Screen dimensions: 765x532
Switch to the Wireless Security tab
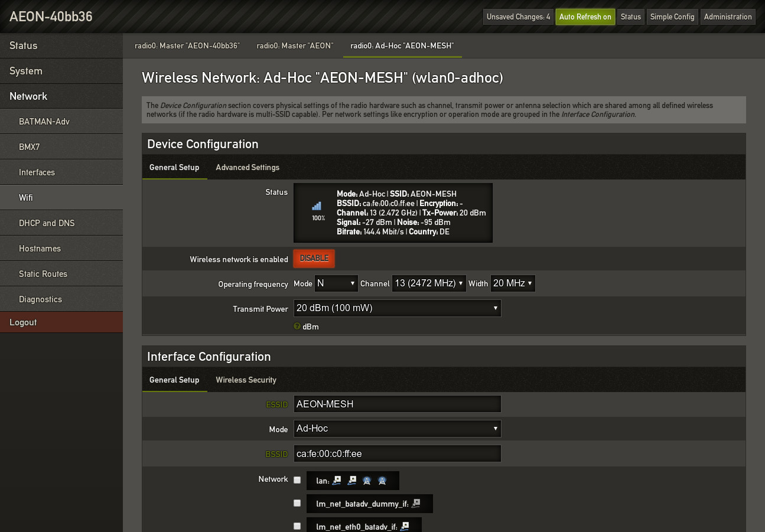[246, 380]
